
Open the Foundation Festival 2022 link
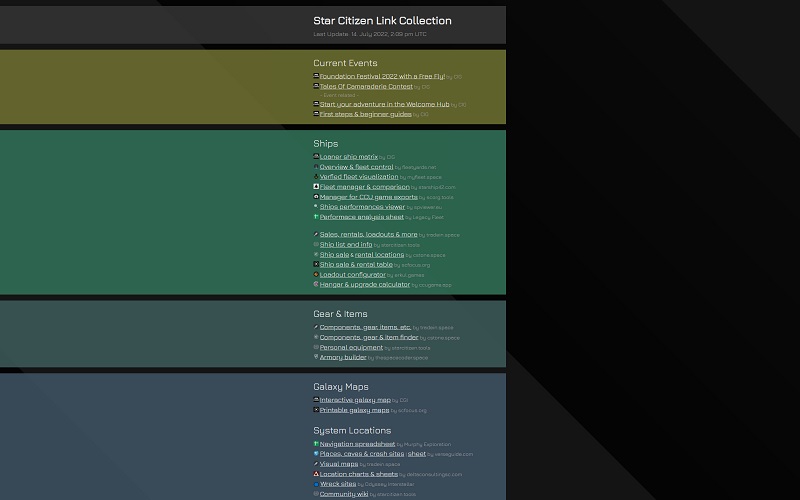381,76
